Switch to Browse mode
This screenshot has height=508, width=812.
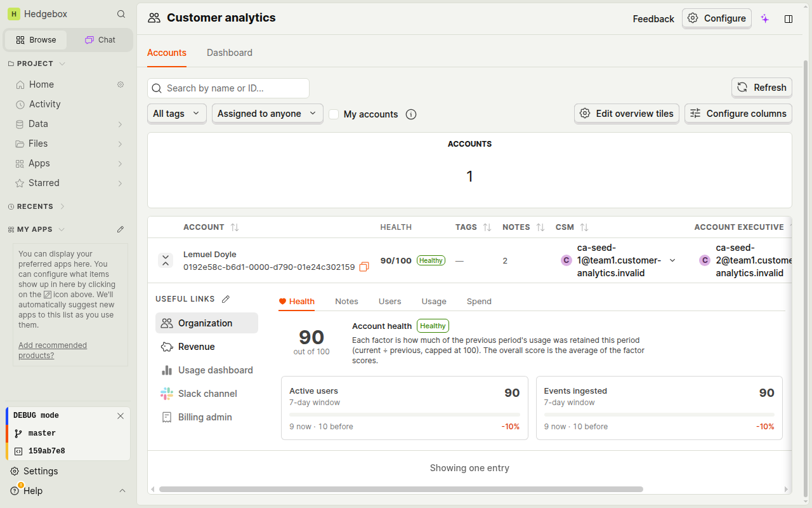point(36,39)
